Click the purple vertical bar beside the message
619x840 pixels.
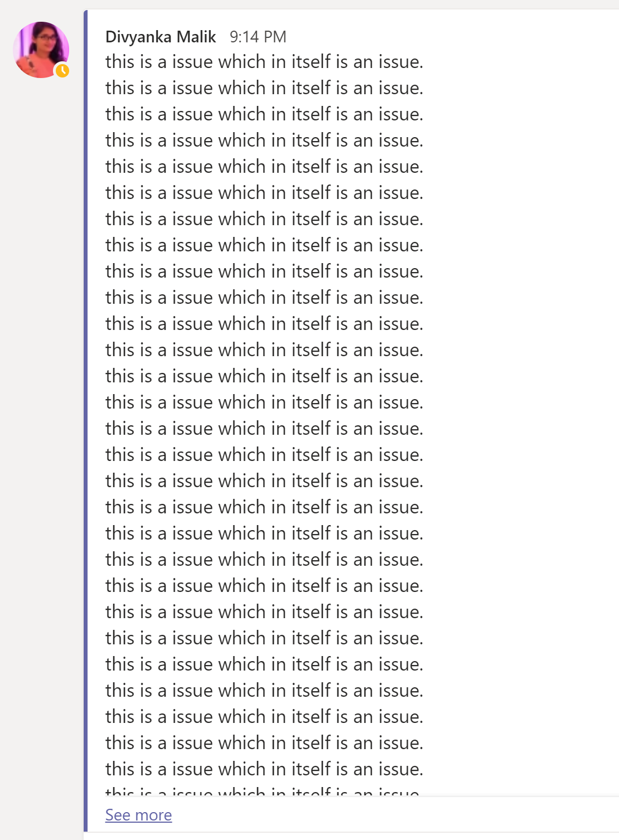[x=85, y=421]
